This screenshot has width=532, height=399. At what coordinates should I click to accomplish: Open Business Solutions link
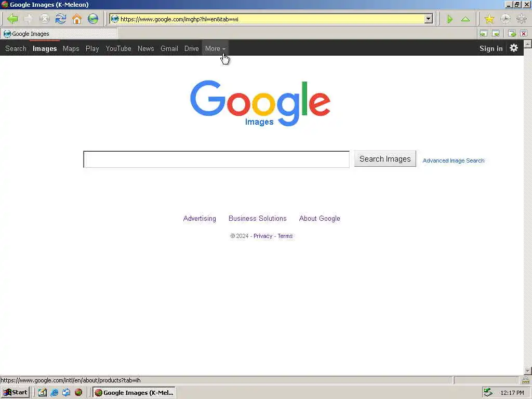click(x=258, y=219)
